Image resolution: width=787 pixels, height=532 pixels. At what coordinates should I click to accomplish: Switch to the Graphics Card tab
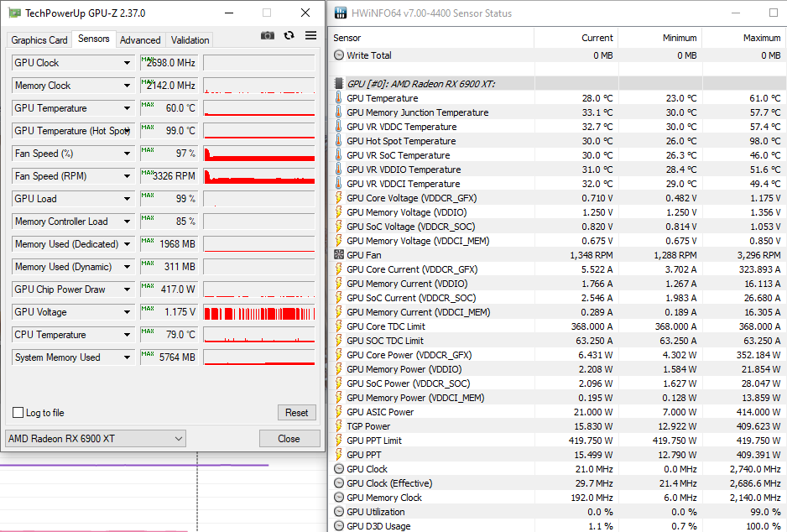pos(39,40)
